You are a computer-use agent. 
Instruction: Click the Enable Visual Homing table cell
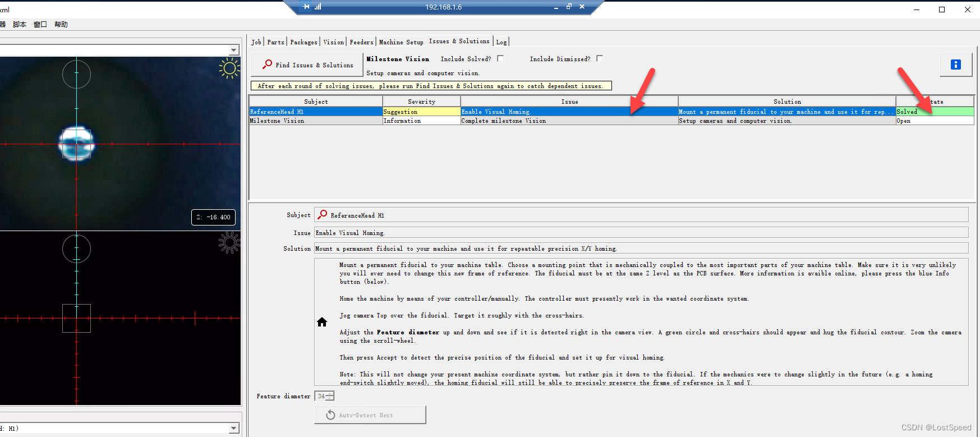tap(569, 112)
